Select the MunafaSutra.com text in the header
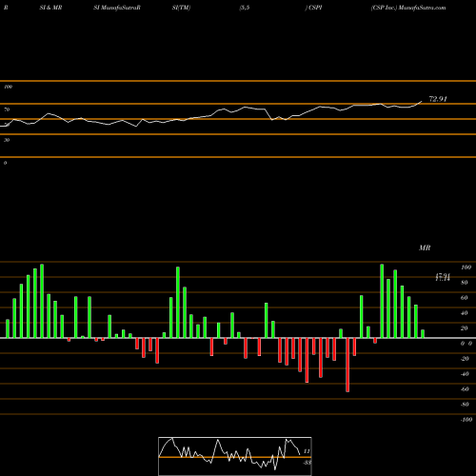This screenshot has height=476, width=476. coord(422,8)
